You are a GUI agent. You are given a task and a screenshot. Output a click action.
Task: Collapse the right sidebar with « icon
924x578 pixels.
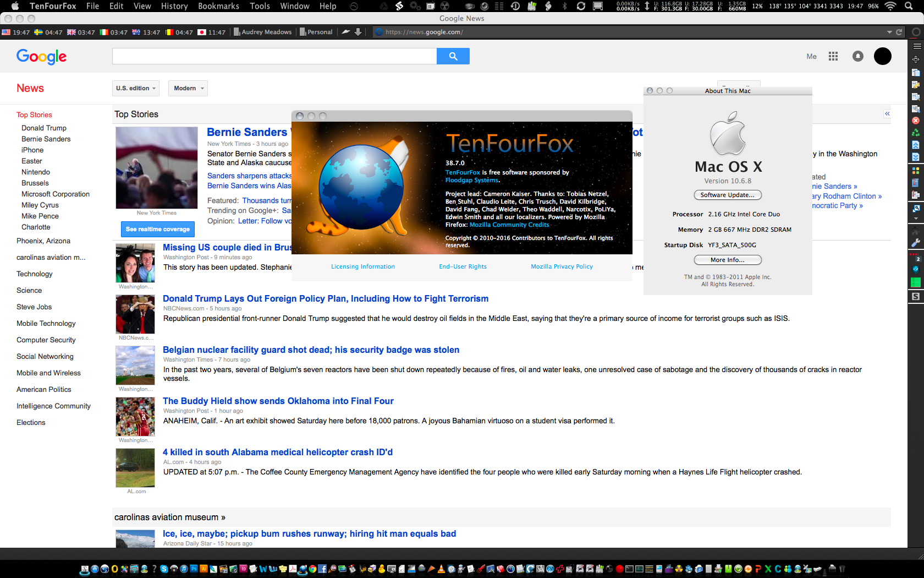pyautogui.click(x=887, y=113)
